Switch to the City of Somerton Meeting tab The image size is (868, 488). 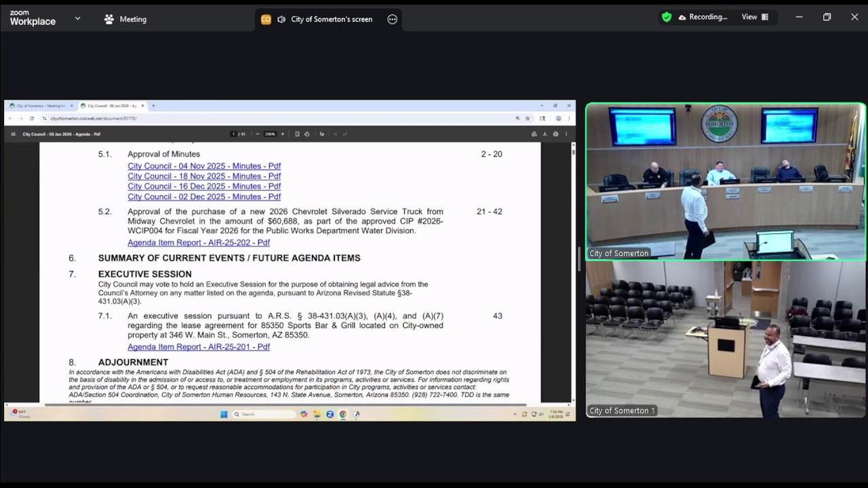tap(41, 106)
